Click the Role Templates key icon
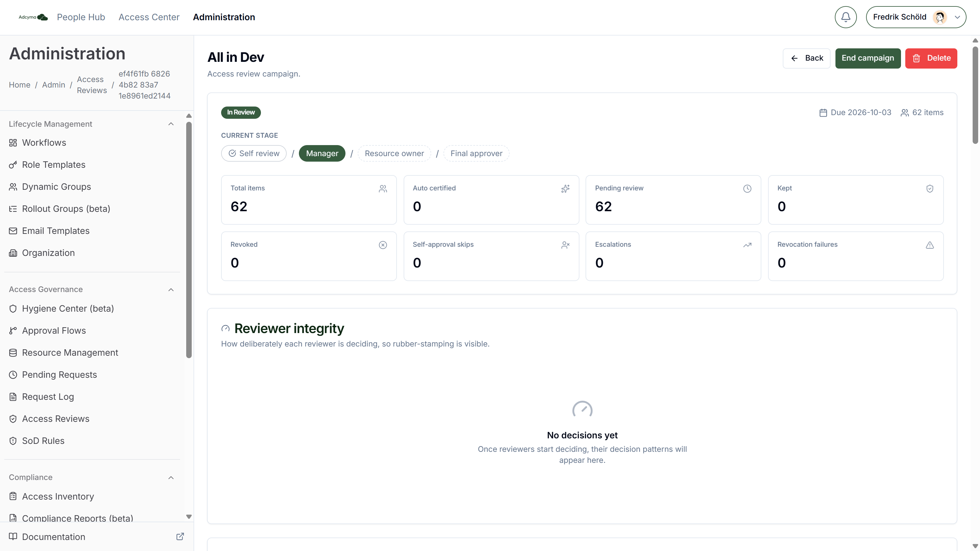The width and height of the screenshot is (980, 551). (13, 165)
